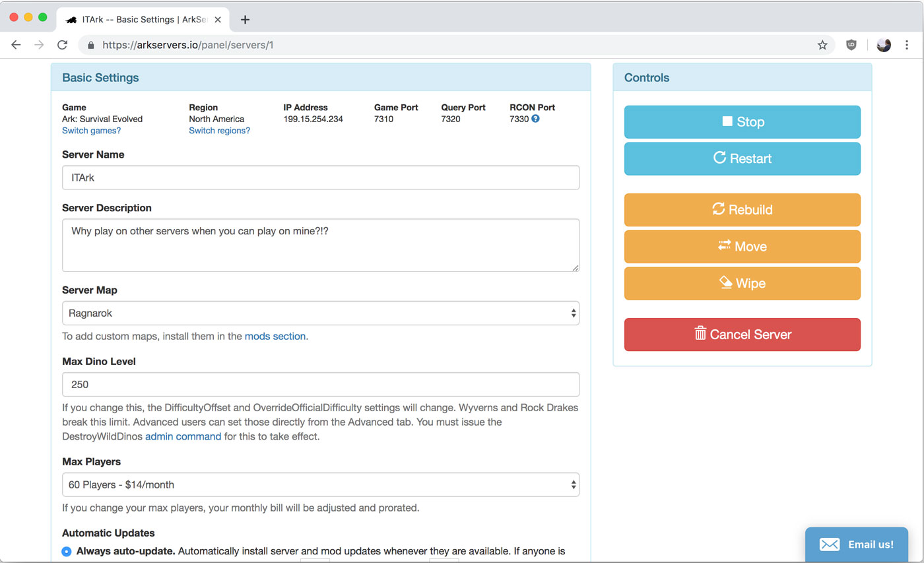This screenshot has height=563, width=924.
Task: Click the Restart server button
Action: [x=742, y=158]
